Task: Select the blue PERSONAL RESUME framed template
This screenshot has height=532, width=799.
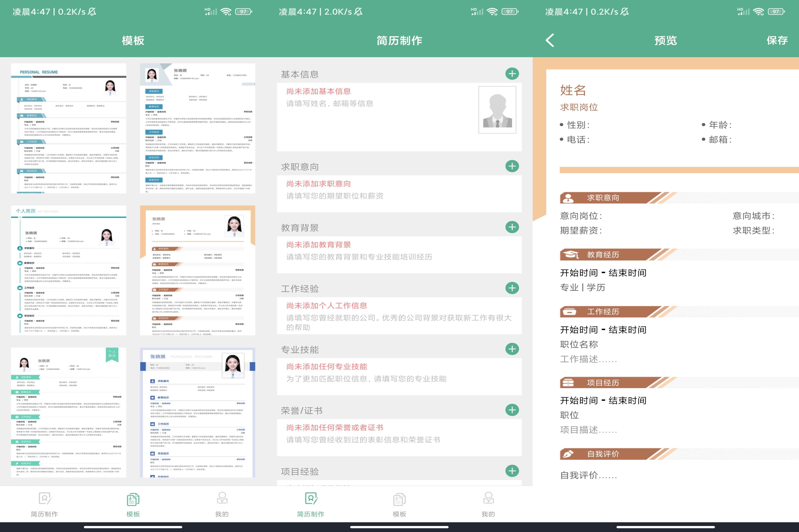Action: tap(197, 412)
